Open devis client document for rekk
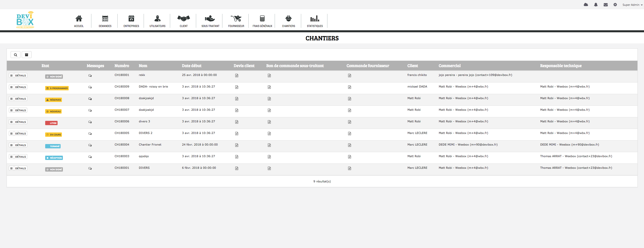The height and width of the screenshot is (248, 644). pos(237,75)
